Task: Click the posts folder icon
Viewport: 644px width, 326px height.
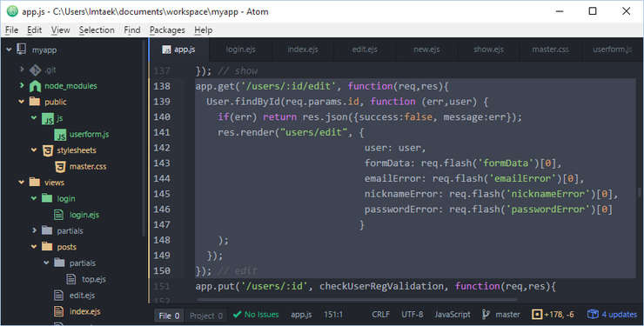Action: (x=47, y=247)
